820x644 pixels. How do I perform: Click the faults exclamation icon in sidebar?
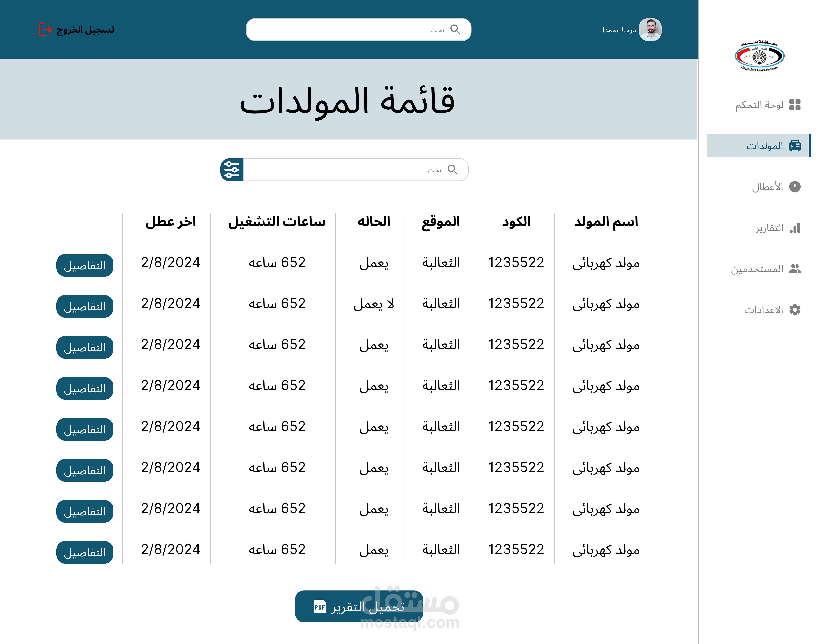pos(795,187)
